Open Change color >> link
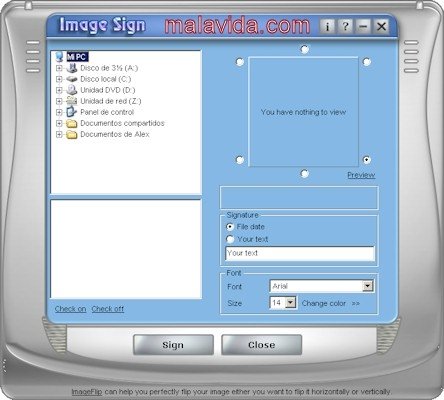 tap(331, 303)
